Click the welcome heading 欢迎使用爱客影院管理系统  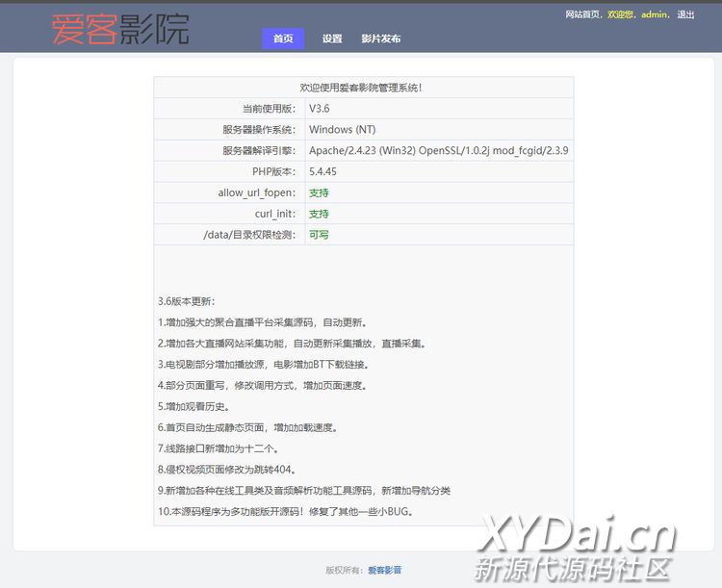[x=361, y=88]
